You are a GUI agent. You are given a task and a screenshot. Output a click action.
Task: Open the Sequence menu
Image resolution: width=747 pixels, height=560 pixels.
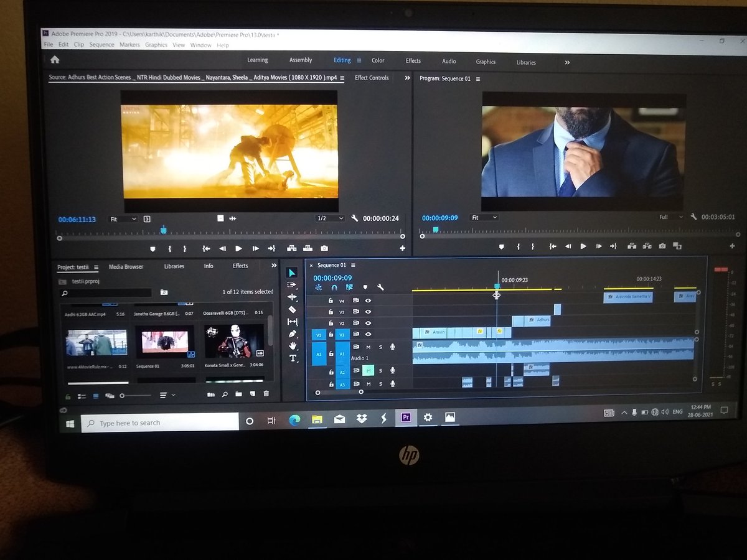coord(101,45)
